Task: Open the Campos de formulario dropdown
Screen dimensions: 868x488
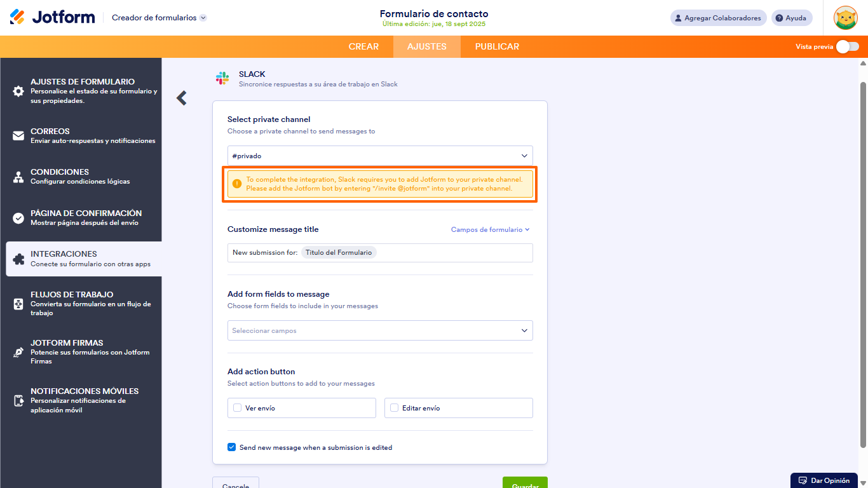Action: (490, 229)
